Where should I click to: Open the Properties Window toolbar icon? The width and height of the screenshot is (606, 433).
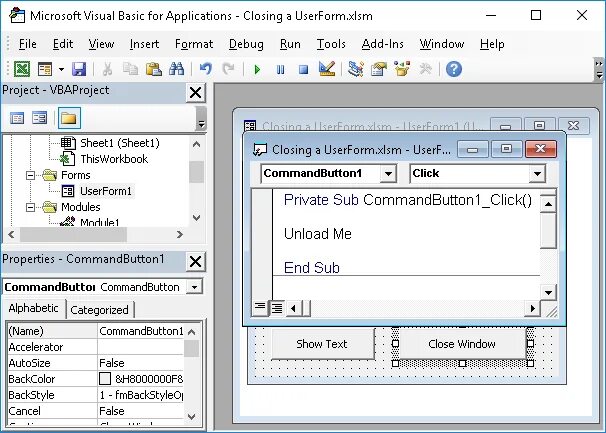coord(379,70)
